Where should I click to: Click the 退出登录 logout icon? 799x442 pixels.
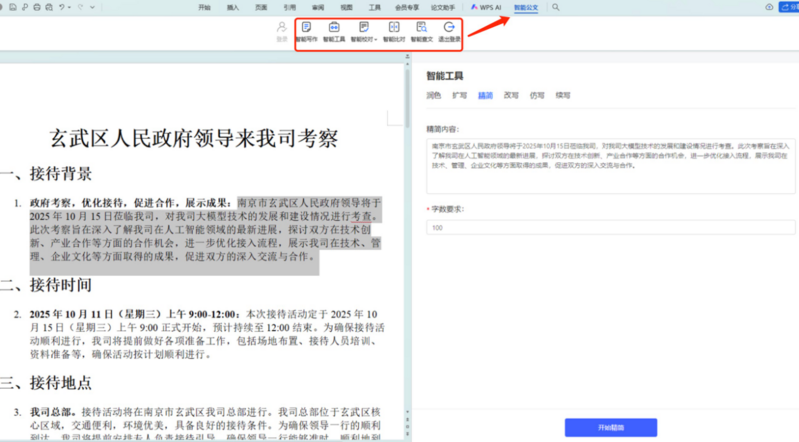[x=450, y=31]
